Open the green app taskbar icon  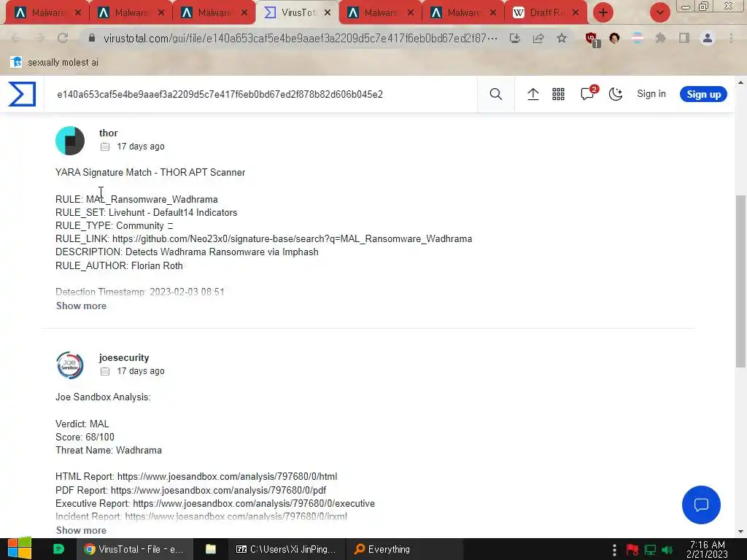58,549
